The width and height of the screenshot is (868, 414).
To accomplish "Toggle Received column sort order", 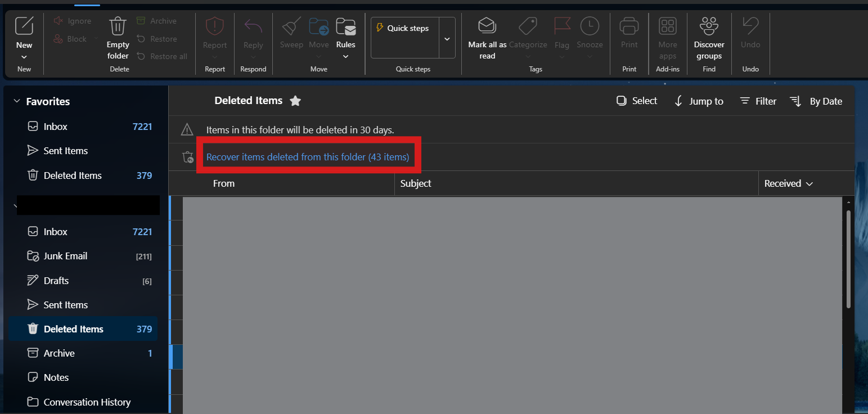I will click(789, 183).
